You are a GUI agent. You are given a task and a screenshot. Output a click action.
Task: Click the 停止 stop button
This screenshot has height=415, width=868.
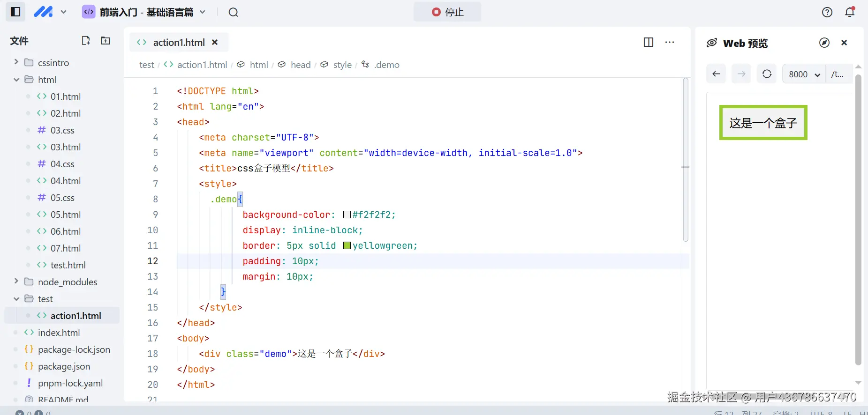coord(447,12)
